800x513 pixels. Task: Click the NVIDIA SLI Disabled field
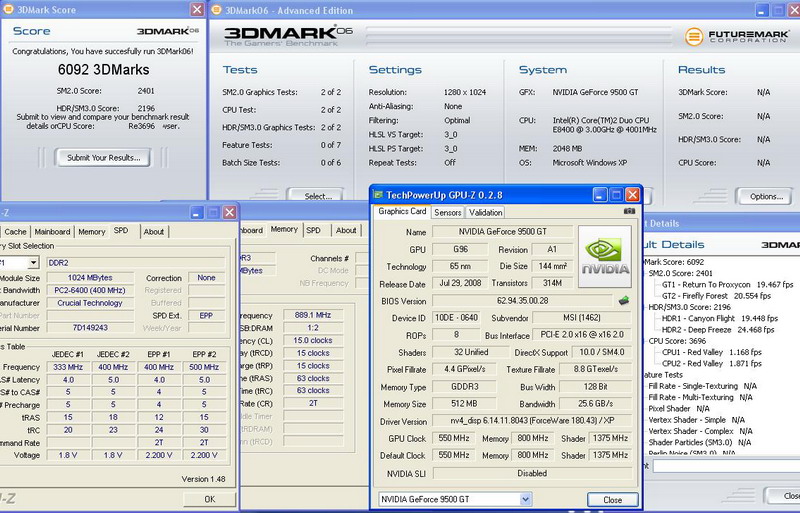tap(532, 473)
